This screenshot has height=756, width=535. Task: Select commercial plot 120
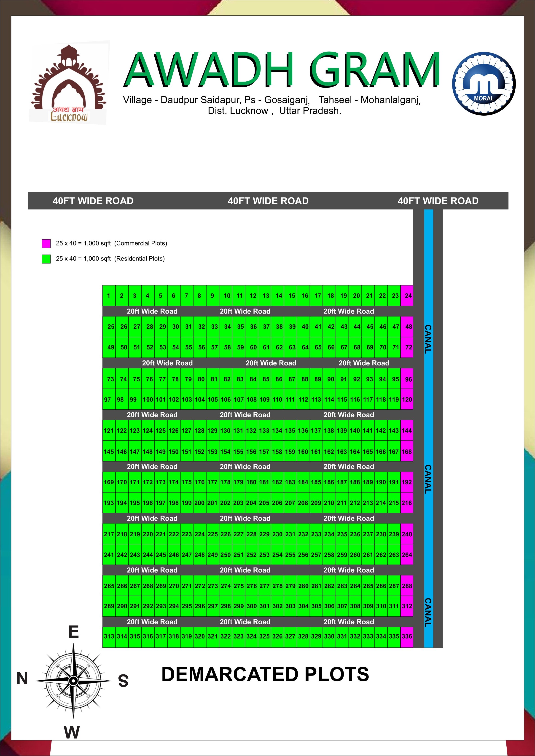(x=407, y=399)
